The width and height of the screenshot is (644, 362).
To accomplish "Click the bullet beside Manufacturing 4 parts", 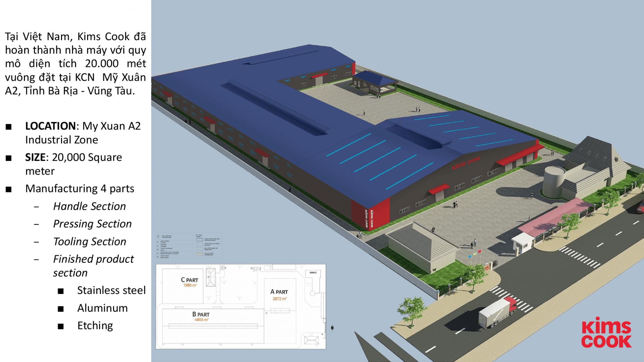I will (9, 189).
